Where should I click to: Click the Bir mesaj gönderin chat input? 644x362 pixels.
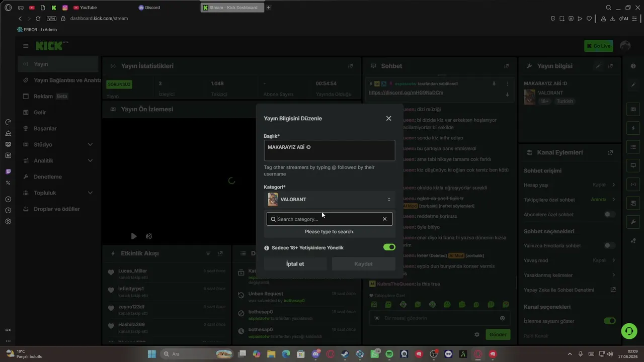click(439, 318)
